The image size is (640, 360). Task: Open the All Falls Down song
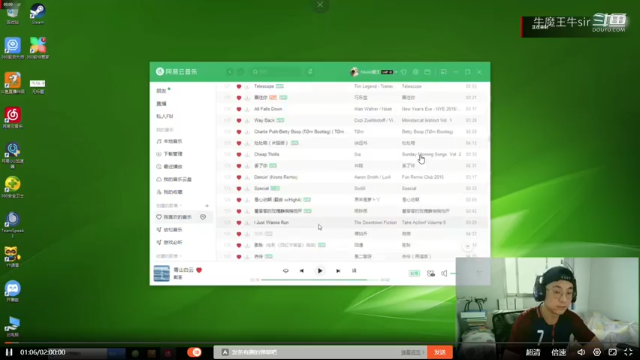268,109
